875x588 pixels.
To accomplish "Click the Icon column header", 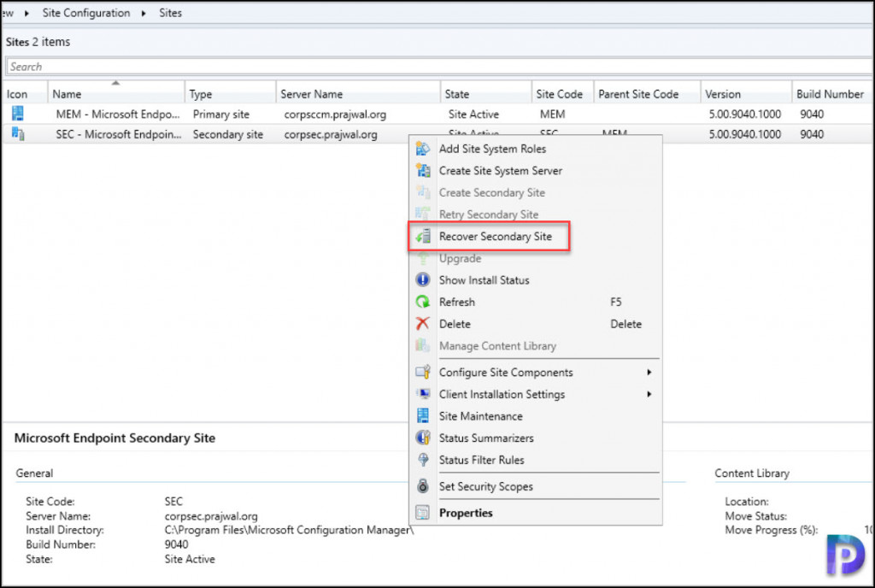I will 25,94.
